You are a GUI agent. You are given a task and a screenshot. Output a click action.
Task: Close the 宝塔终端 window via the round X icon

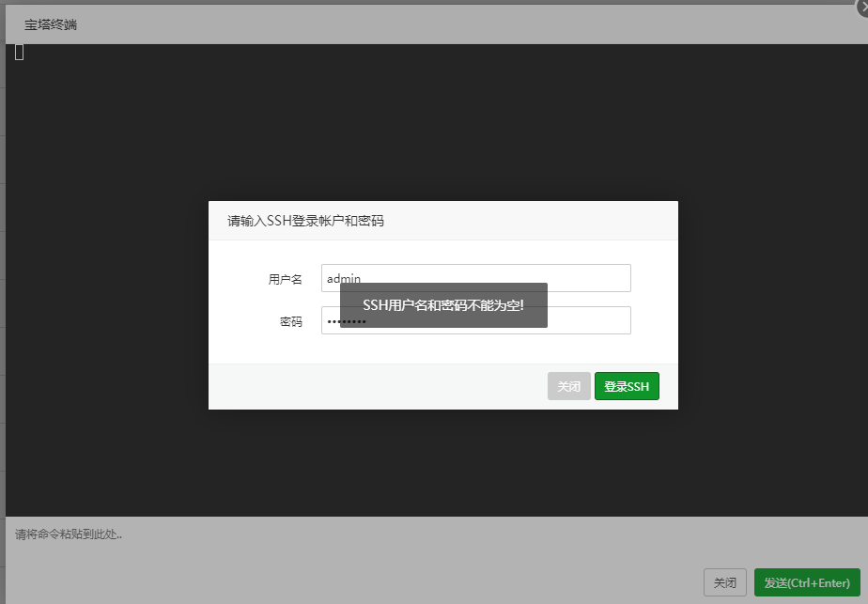(862, 6)
